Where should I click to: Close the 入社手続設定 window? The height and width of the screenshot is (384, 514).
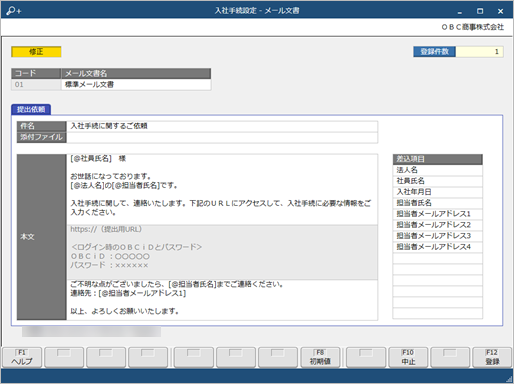500,11
